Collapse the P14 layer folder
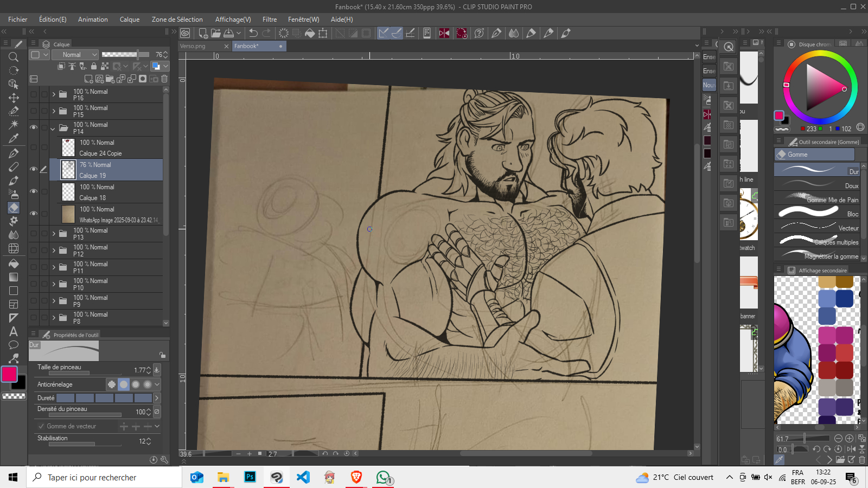The height and width of the screenshot is (488, 868). (x=53, y=129)
